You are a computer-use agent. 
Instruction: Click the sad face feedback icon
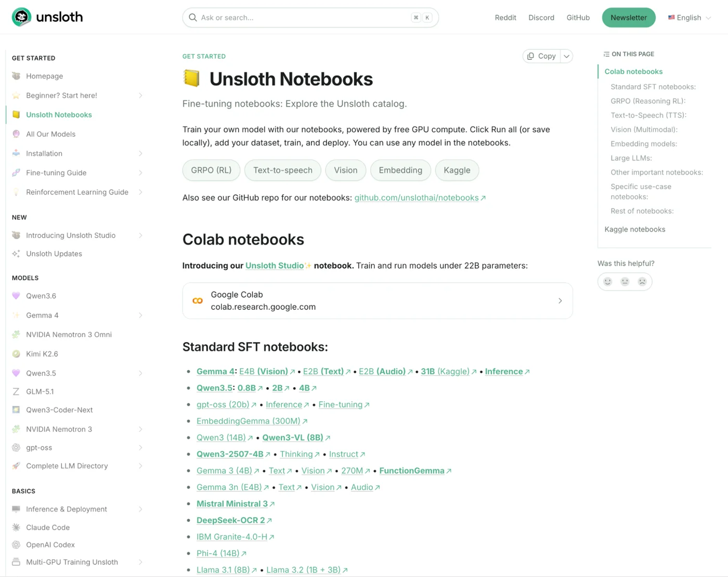(x=642, y=281)
